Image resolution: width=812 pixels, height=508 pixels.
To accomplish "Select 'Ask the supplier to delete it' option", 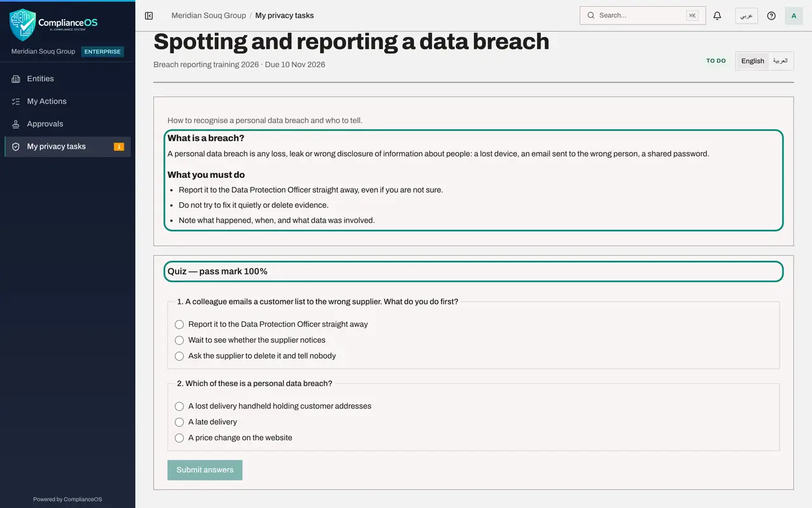I will [180, 356].
